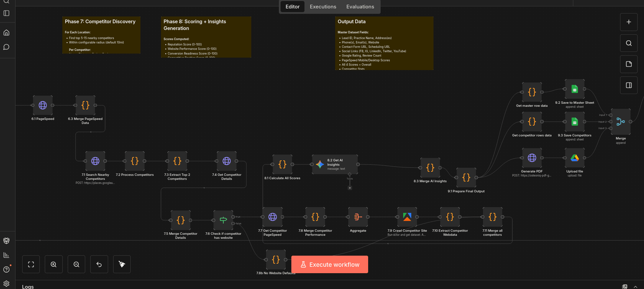Select the 6.1 PageSpeed node

pyautogui.click(x=42, y=105)
